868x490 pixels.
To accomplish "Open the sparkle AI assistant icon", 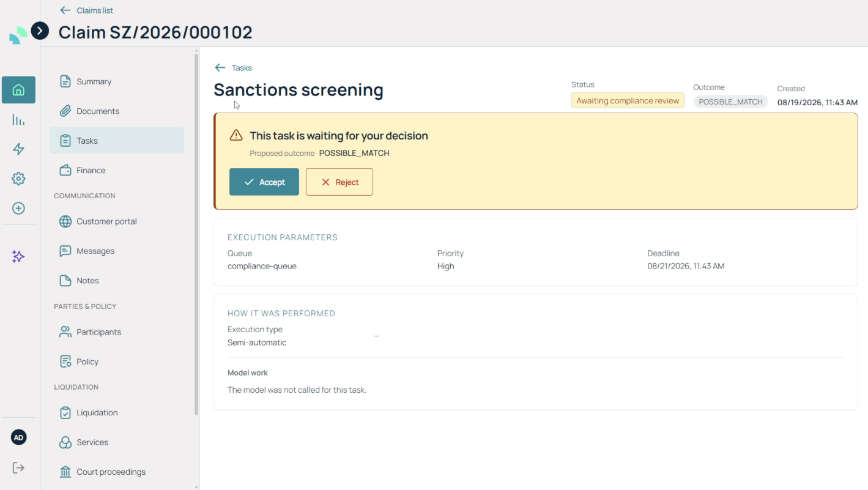I will [18, 256].
